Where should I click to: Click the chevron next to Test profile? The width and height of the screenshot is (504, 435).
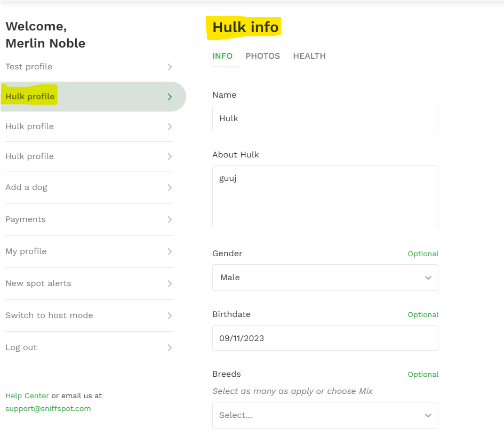coord(170,67)
